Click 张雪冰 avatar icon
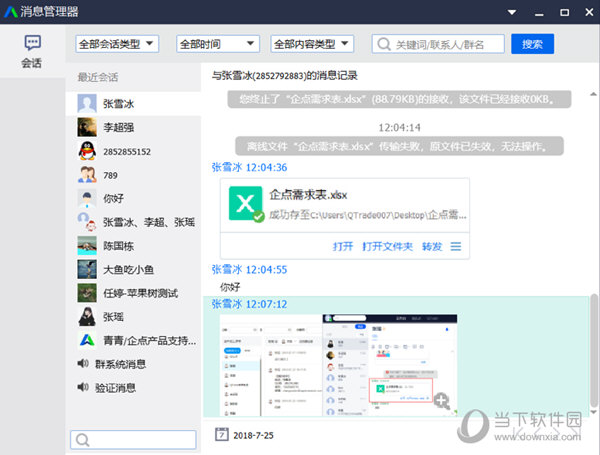Screen dimensions: 600x455 (87, 104)
